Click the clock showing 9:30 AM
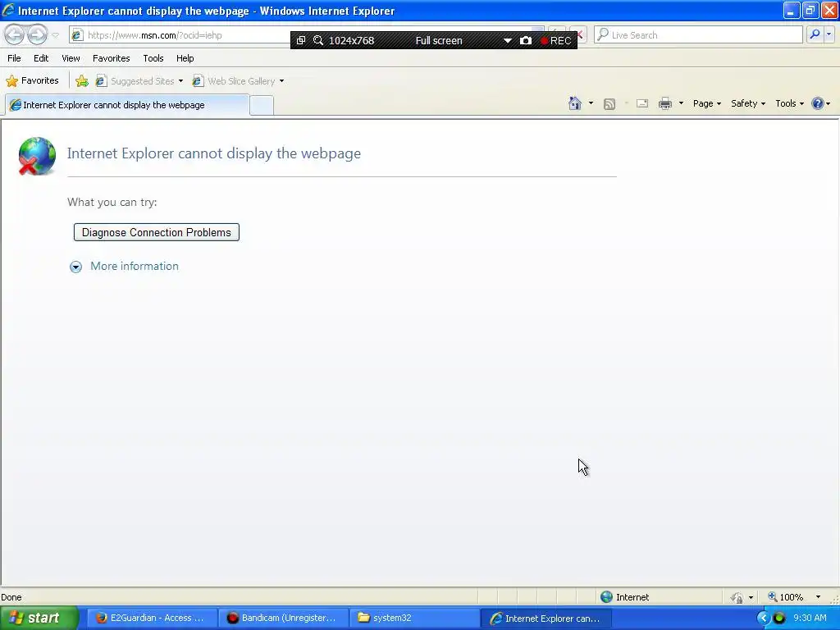Screen dimensions: 840x630 (x=810, y=619)
